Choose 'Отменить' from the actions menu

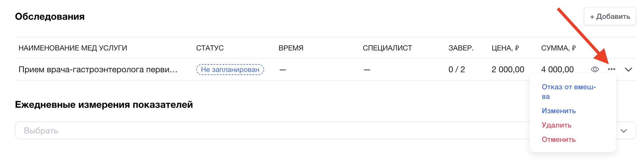559,139
